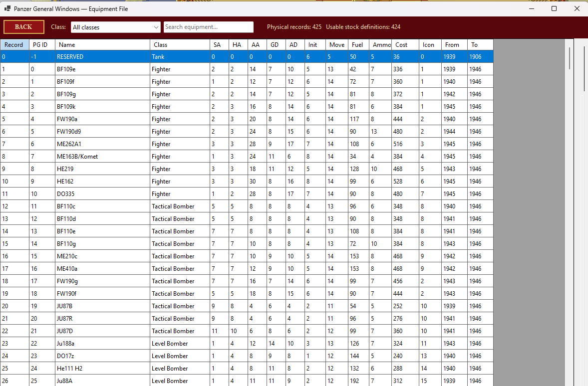Click the From column header
This screenshot has height=386, width=588.
coord(455,44)
